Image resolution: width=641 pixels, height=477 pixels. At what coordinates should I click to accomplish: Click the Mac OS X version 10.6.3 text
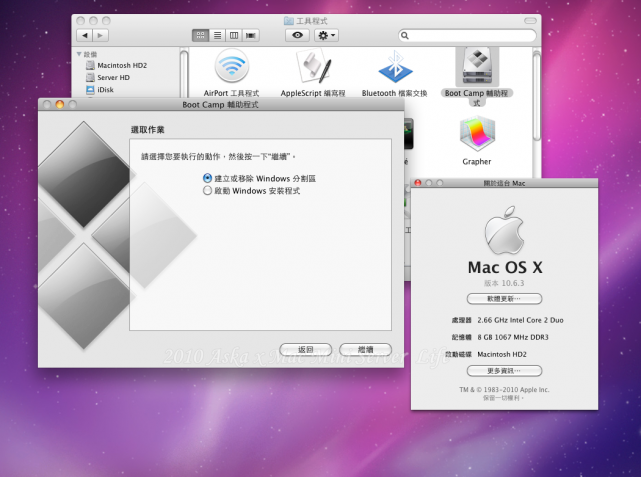coord(504,283)
